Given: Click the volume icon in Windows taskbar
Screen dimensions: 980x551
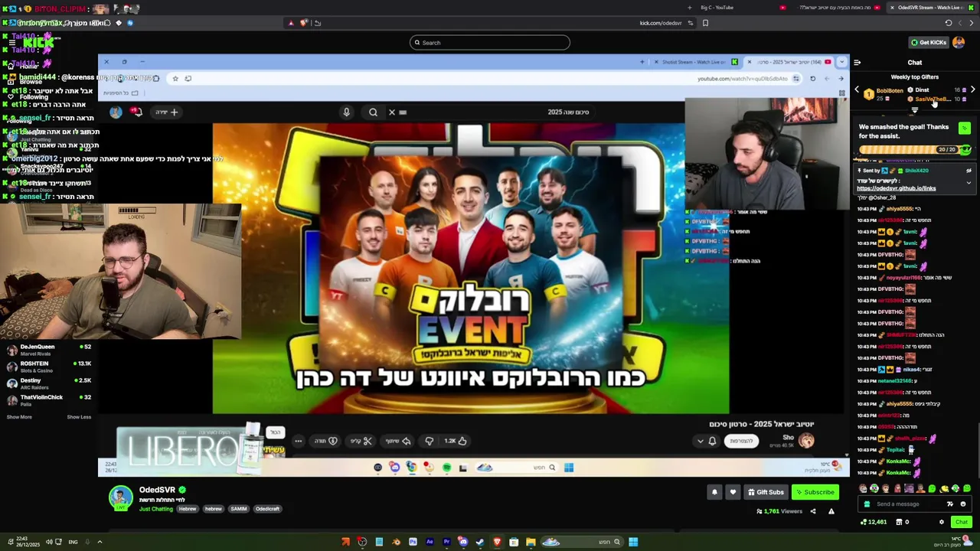Looking at the screenshot, I should pyautogui.click(x=48, y=542).
